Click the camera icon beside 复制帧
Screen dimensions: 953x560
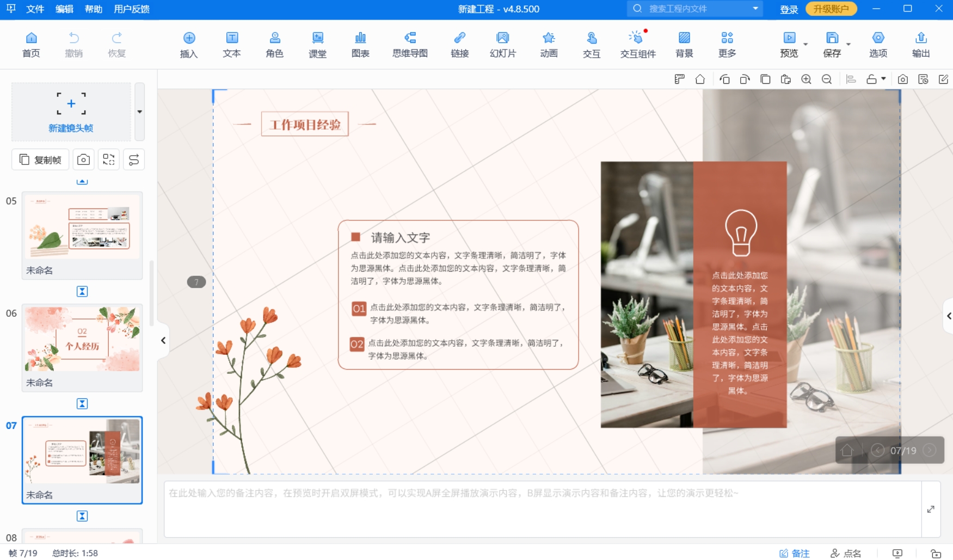83,159
